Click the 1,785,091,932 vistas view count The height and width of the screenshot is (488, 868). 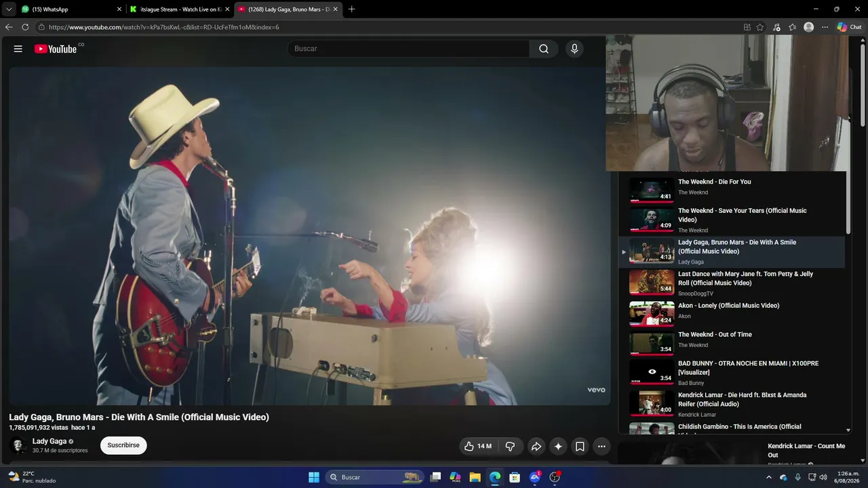click(39, 428)
